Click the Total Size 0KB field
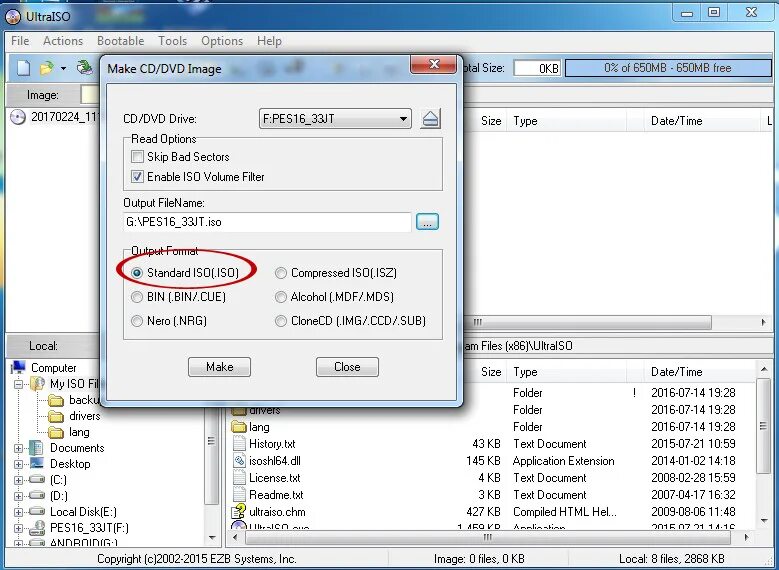The image size is (779, 570). (538, 68)
